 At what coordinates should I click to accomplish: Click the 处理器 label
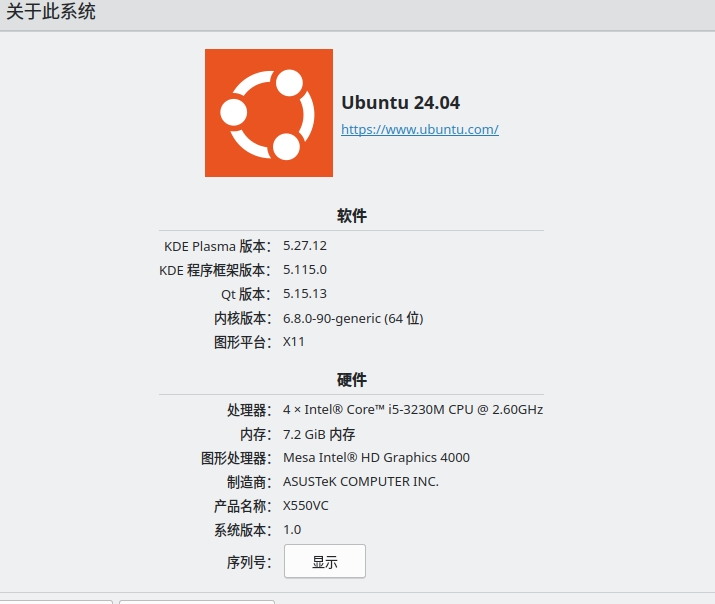249,410
